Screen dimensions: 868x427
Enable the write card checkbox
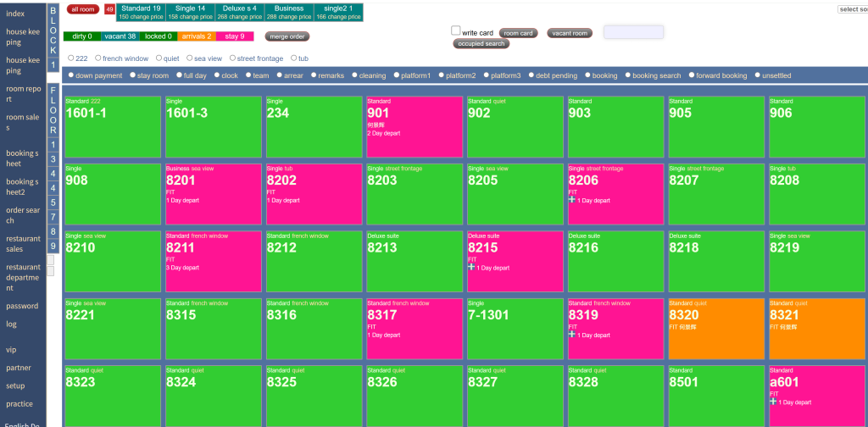point(456,30)
